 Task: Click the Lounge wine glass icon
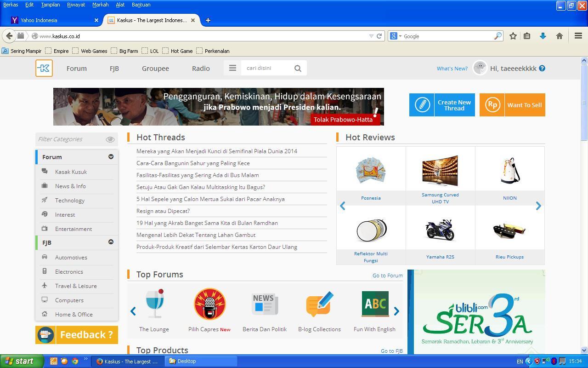[154, 304]
